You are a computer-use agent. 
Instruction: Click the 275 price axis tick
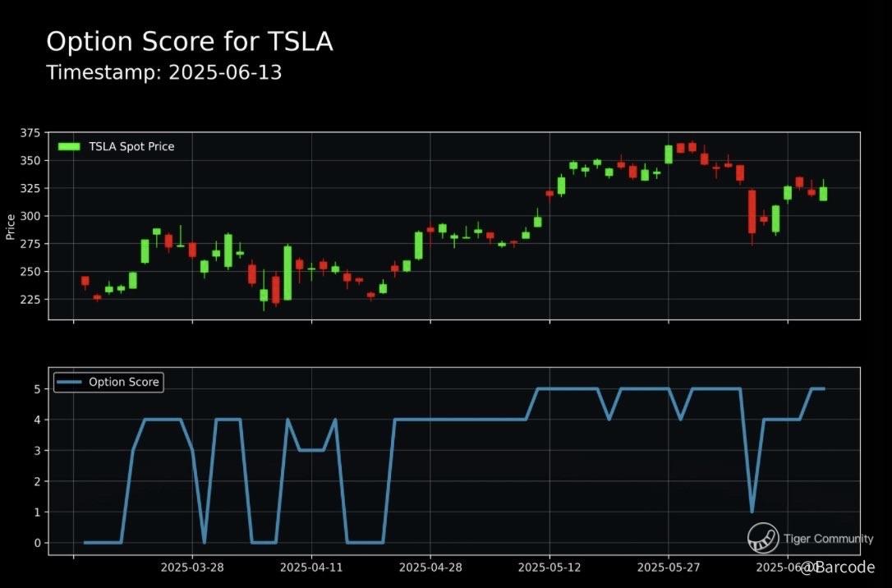pyautogui.click(x=30, y=244)
